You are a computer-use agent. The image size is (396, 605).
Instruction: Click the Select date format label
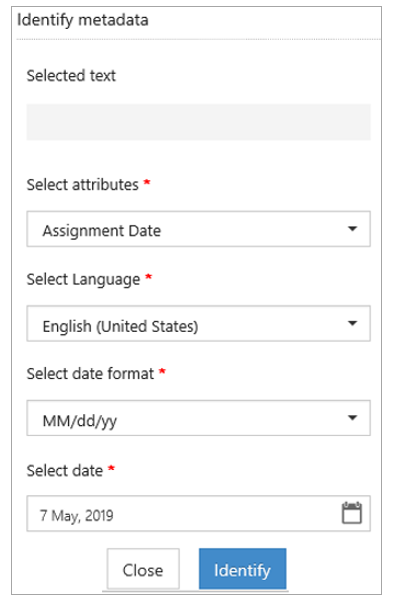click(90, 373)
